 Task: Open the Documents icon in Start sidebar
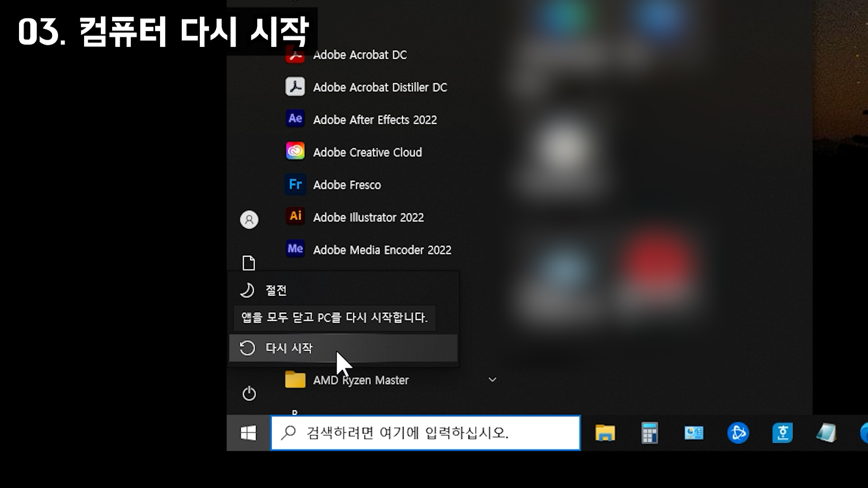(249, 263)
